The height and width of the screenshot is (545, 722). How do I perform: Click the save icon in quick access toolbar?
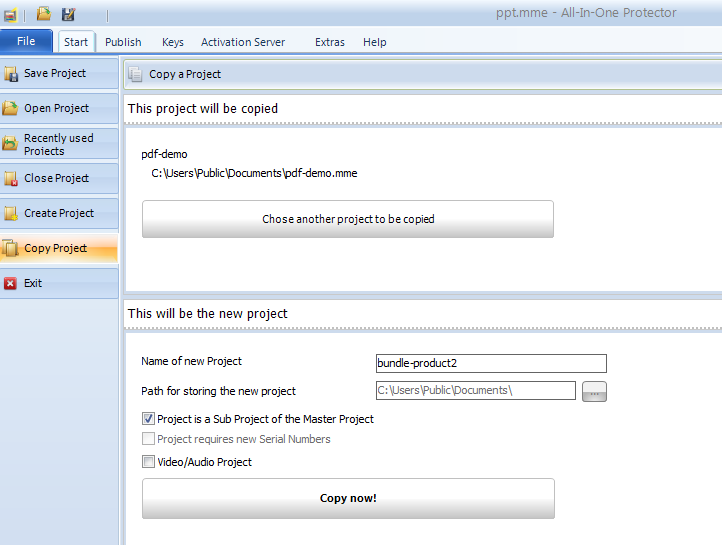tap(68, 14)
